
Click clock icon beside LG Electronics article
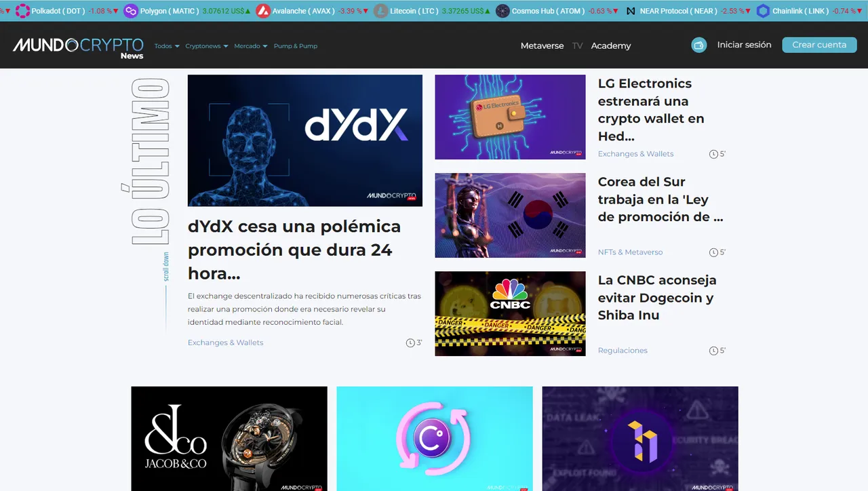tap(713, 154)
